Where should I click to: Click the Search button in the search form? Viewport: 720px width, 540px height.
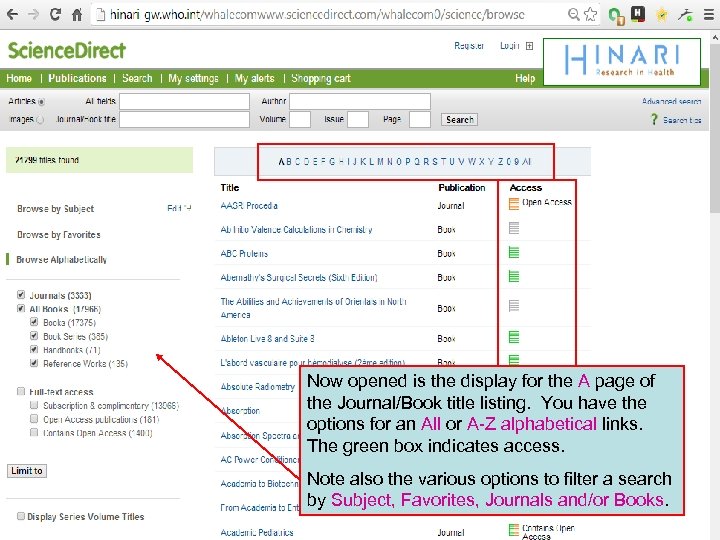pos(459,119)
